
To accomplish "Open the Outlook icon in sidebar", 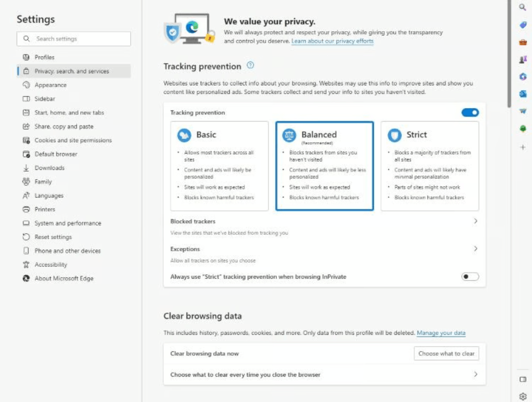I will [x=523, y=94].
